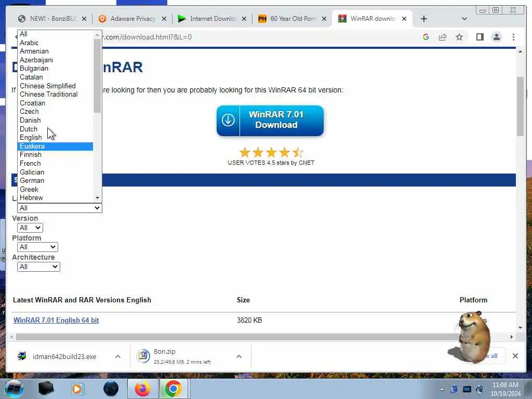Click the language list scroll down arrow
This screenshot has width=532, height=399.
[97, 198]
